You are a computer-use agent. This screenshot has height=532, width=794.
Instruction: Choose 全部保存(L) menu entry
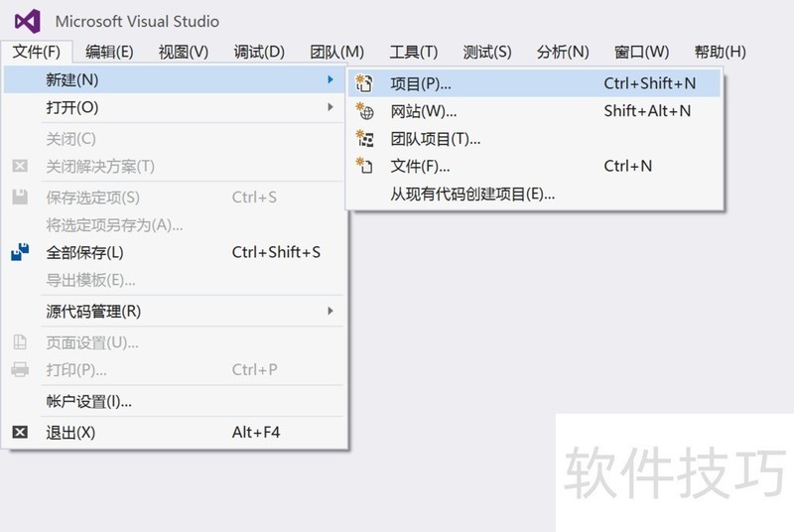pyautogui.click(x=175, y=251)
